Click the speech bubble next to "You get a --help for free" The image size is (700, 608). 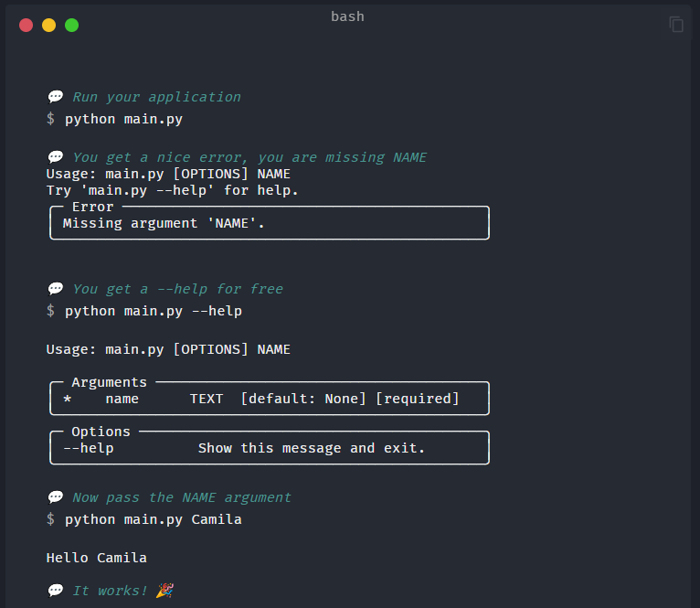[x=56, y=289]
